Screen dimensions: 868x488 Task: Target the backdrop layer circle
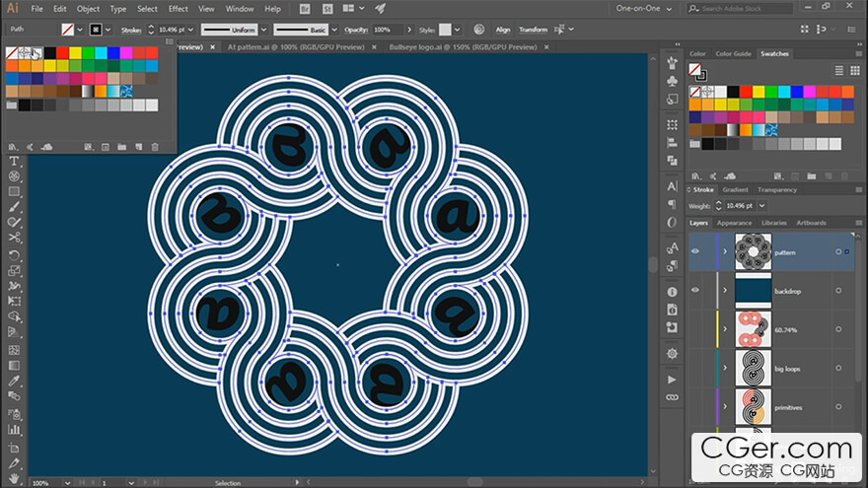(838, 291)
